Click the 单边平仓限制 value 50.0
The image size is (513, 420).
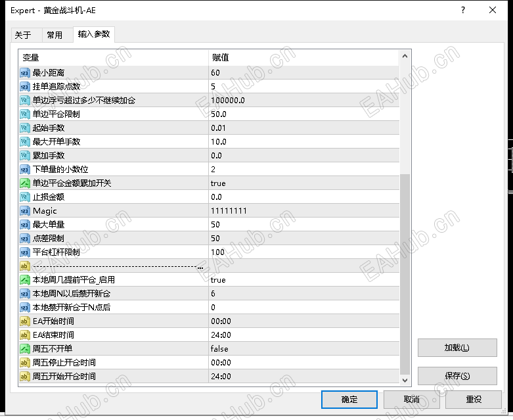pyautogui.click(x=219, y=114)
